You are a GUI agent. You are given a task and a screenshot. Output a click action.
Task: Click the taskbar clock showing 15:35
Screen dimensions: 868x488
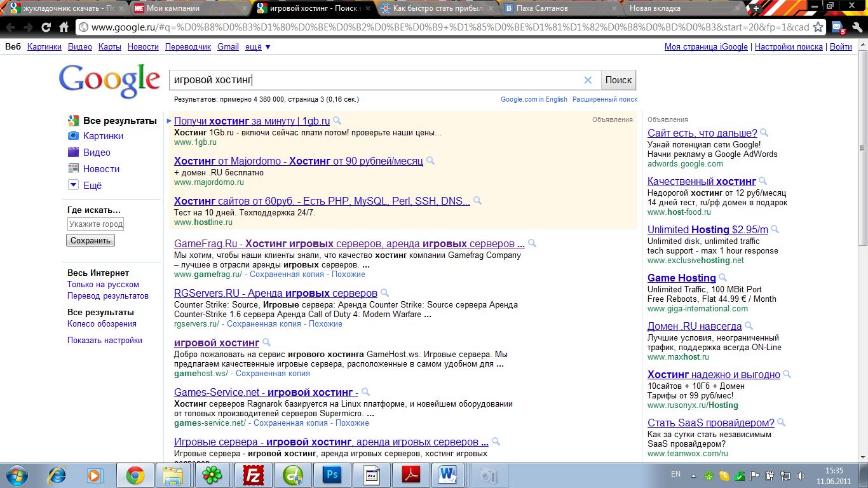(834, 471)
